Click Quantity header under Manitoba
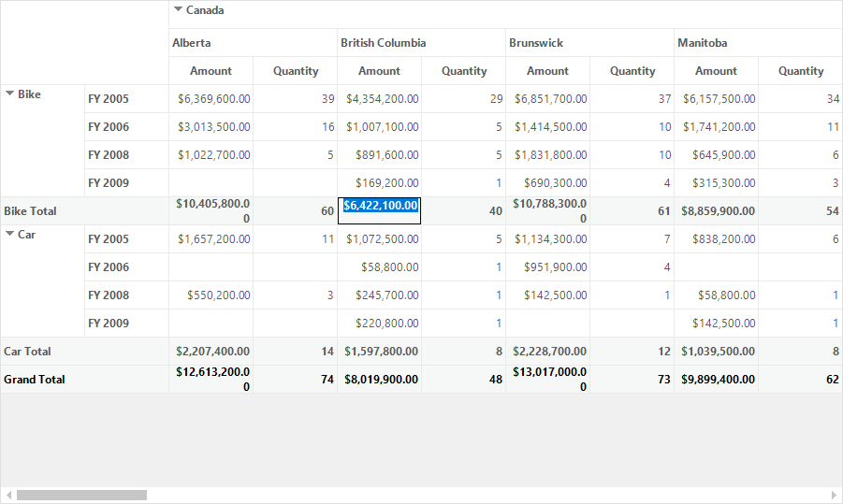Image resolution: width=843 pixels, height=504 pixels. [801, 71]
